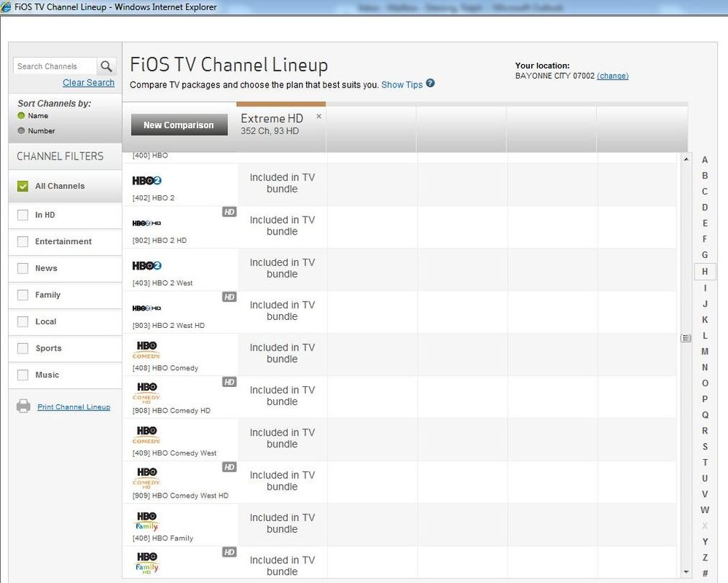The height and width of the screenshot is (583, 728).
Task: Jump to channels starting with #
Action: tap(705, 574)
